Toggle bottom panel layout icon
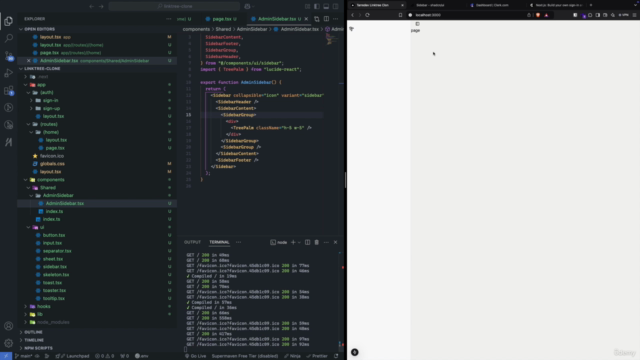This screenshot has height=360, width=640. 326,7
